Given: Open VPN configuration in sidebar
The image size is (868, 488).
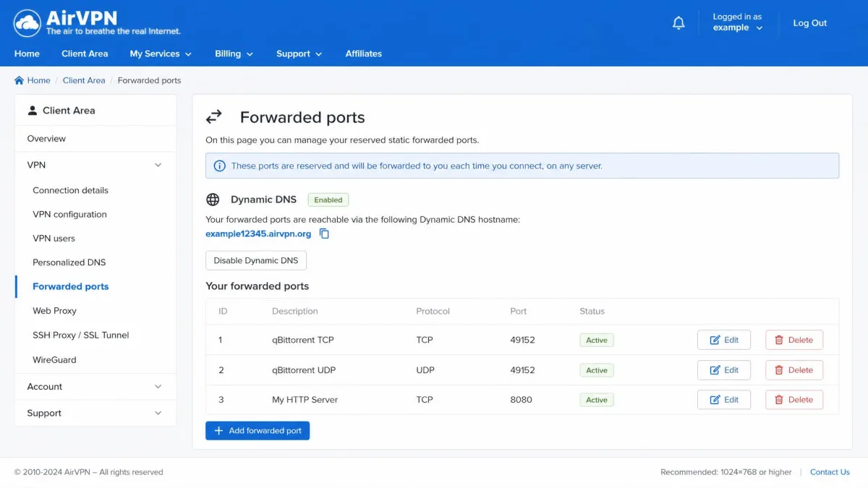Looking at the screenshot, I should tap(69, 214).
